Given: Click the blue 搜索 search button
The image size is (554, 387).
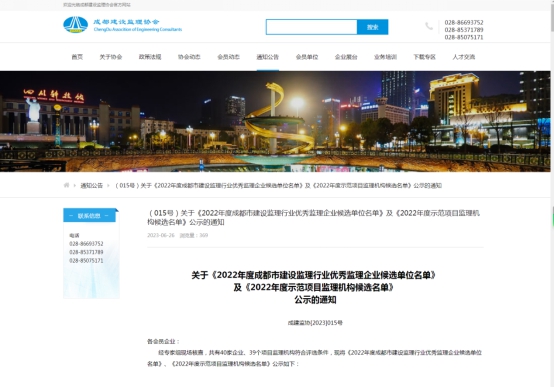Looking at the screenshot, I should click(x=372, y=27).
